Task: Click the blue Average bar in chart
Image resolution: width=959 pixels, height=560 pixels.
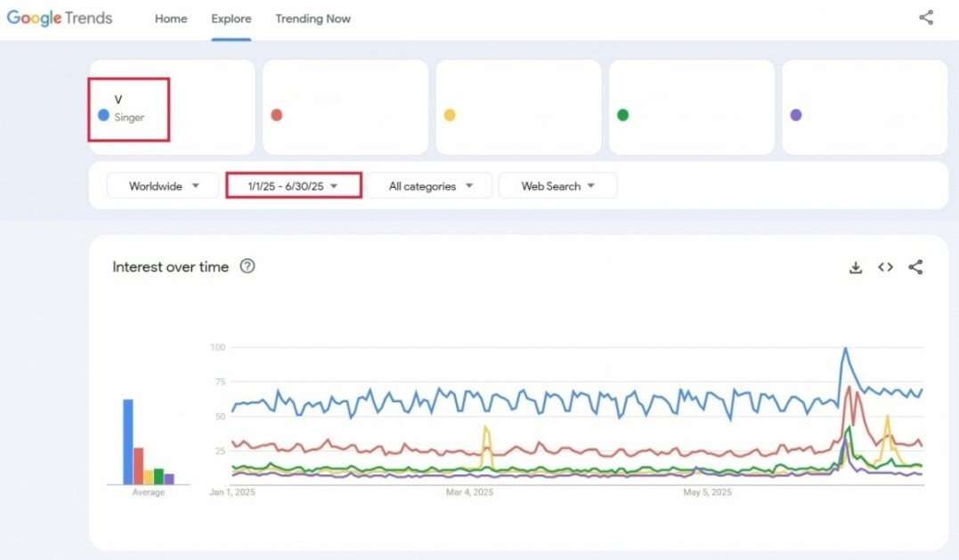Action: 128,442
